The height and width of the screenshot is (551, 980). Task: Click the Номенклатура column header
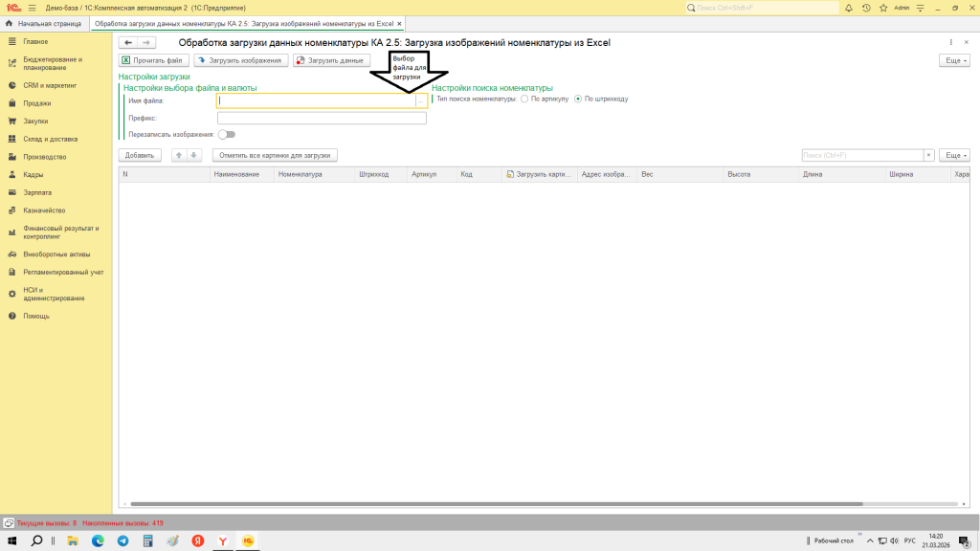pos(314,174)
